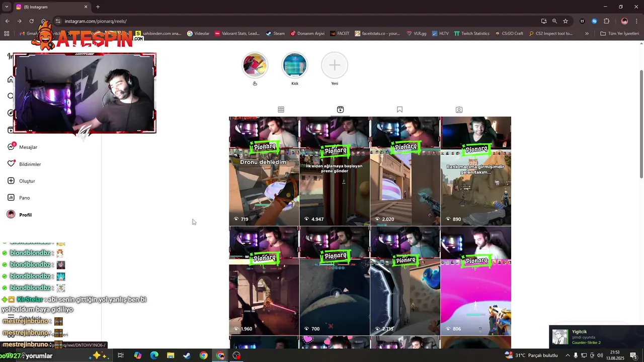Viewport: 644px width, 362px height.
Task: Open Bildirimler heart notifications
Action: tap(24, 164)
